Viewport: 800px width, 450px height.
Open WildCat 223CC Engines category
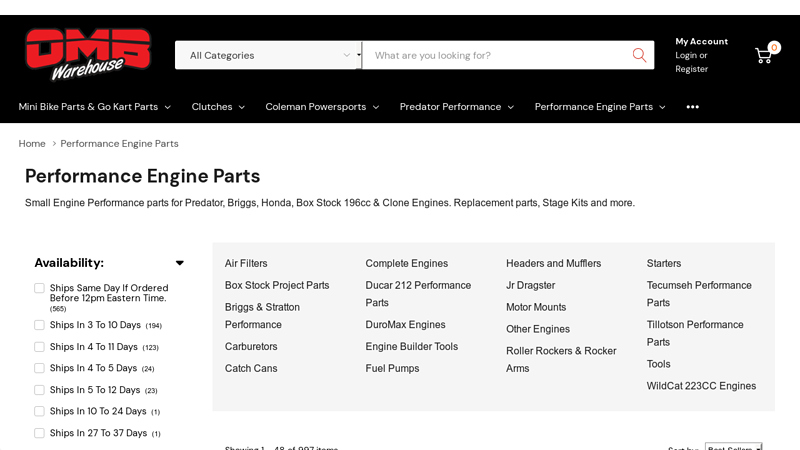point(702,386)
